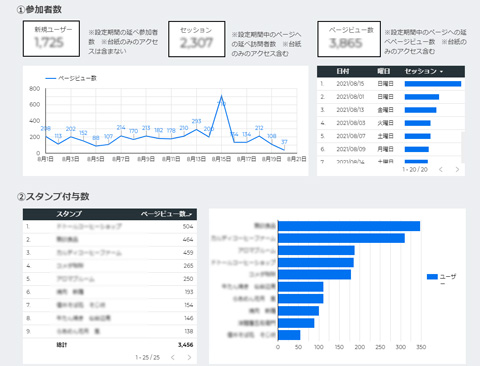This screenshot has width=480, height=366.
Task: Click the 日付 column header
Action: point(343,71)
